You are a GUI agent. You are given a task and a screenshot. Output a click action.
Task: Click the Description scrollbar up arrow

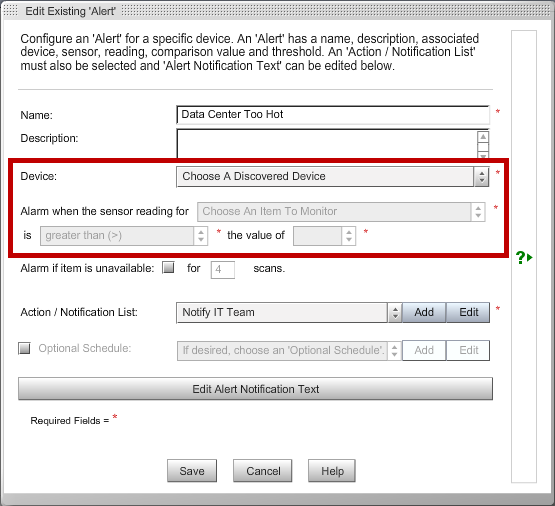(x=483, y=137)
